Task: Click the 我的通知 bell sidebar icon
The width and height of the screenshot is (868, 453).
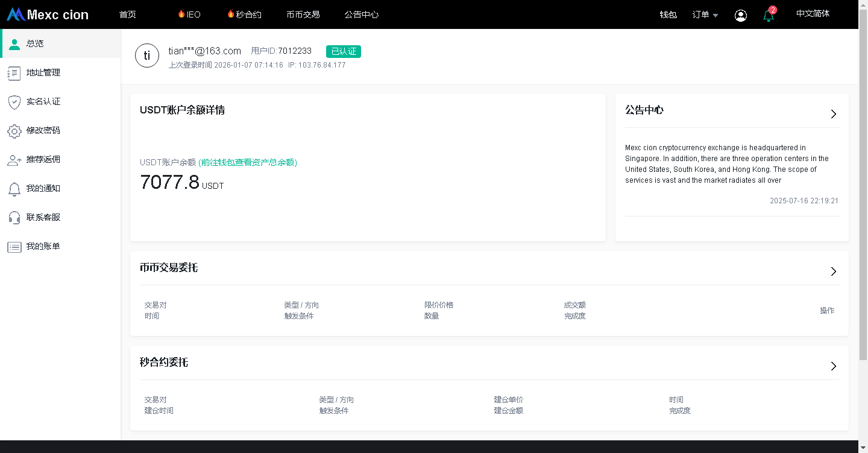Action: (14, 189)
